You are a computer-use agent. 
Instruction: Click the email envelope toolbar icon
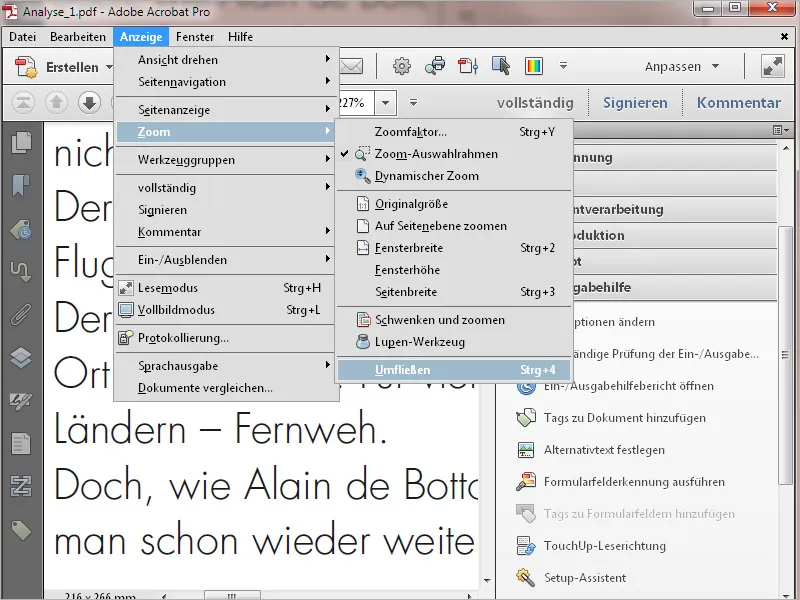pos(352,66)
